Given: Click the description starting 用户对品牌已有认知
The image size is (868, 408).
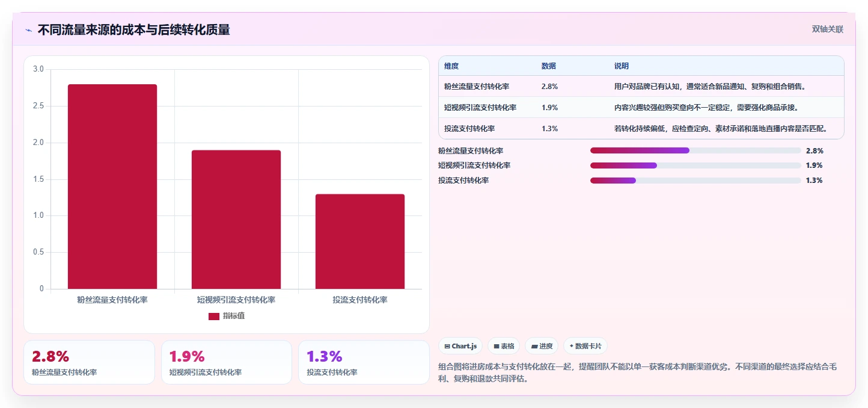Looking at the screenshot, I should pos(710,87).
